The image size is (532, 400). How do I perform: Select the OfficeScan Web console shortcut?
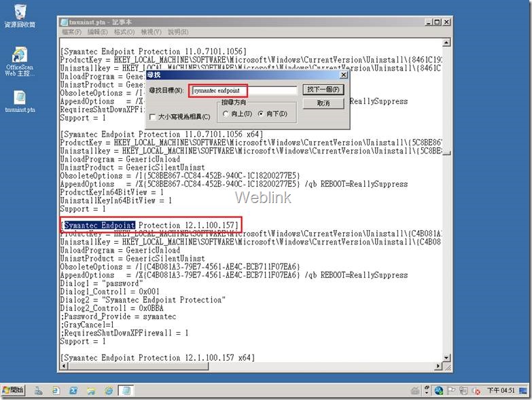point(20,61)
